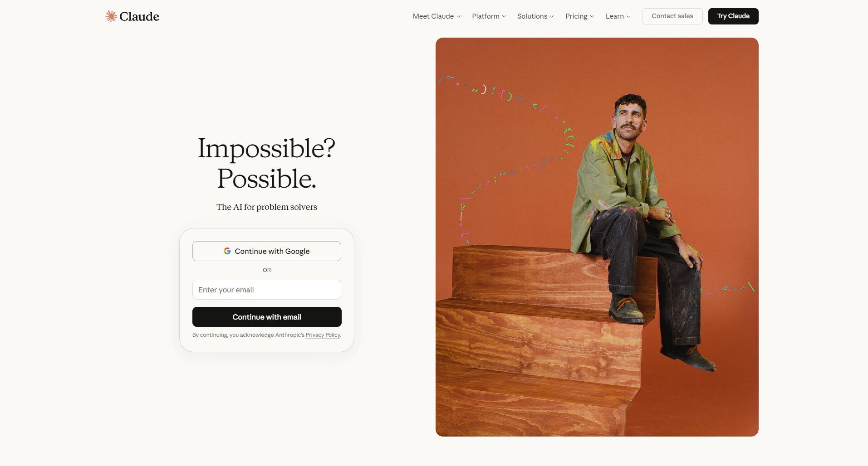Click the Continue with email button
Image resolution: width=868 pixels, height=466 pixels.
point(267,317)
